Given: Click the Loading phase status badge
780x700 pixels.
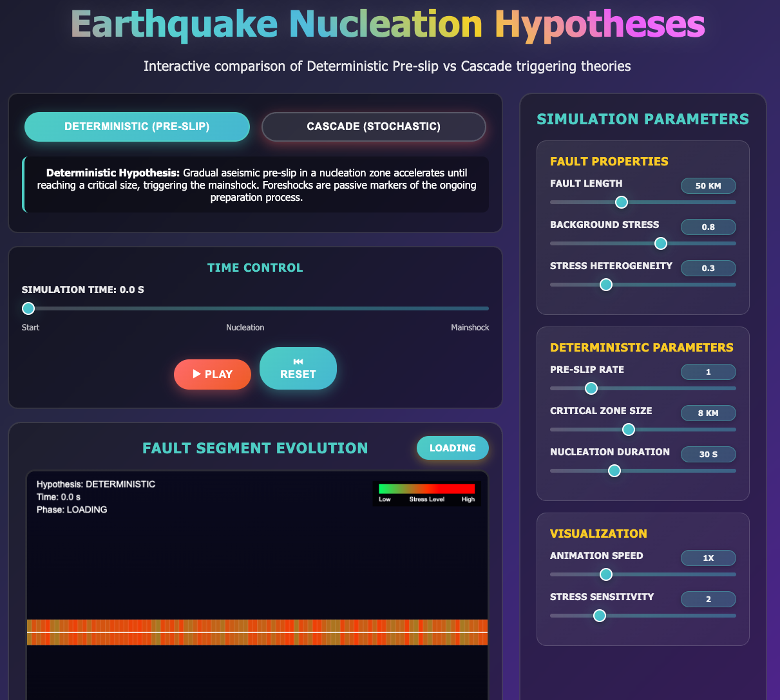Looking at the screenshot, I should pos(452,448).
